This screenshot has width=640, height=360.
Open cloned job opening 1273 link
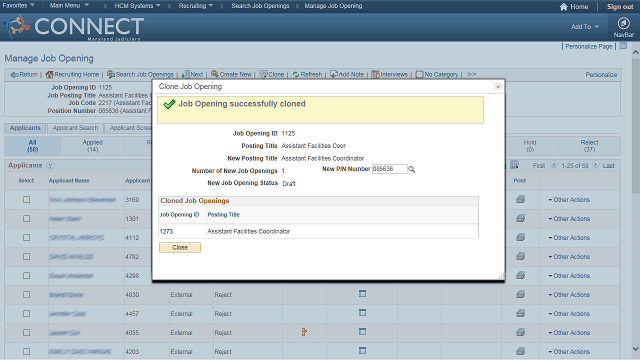(166, 231)
